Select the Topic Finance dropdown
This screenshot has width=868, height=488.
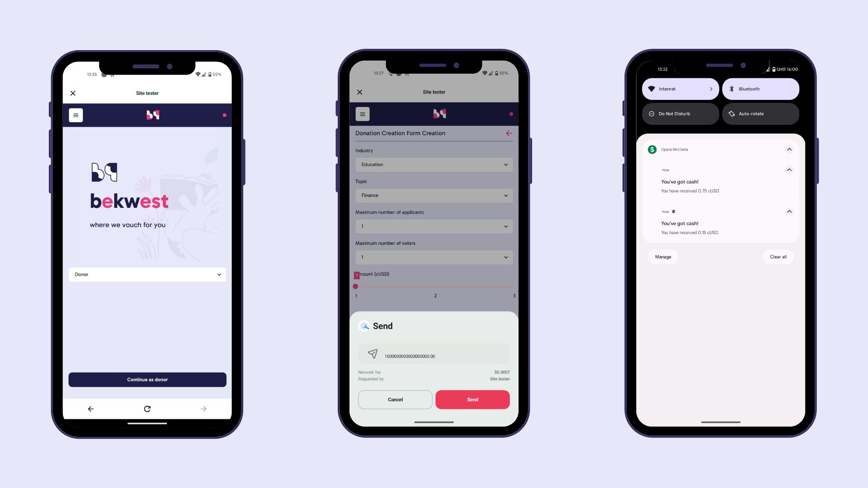coord(434,196)
